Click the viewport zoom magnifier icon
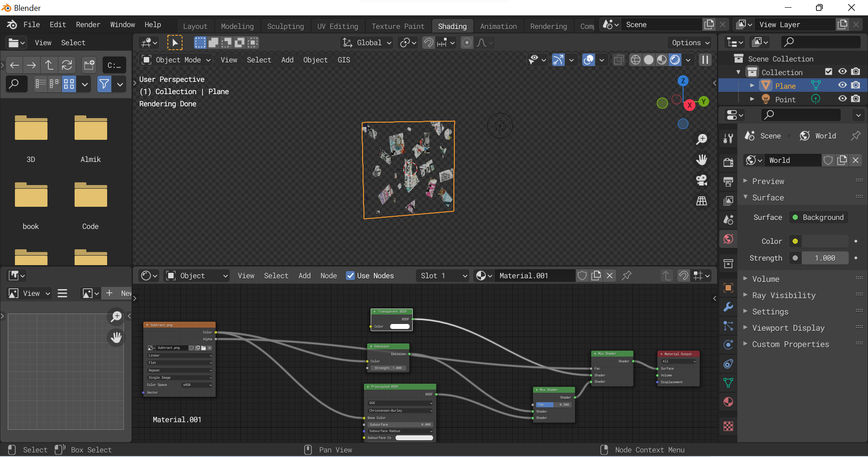The width and height of the screenshot is (868, 457). pos(702,139)
